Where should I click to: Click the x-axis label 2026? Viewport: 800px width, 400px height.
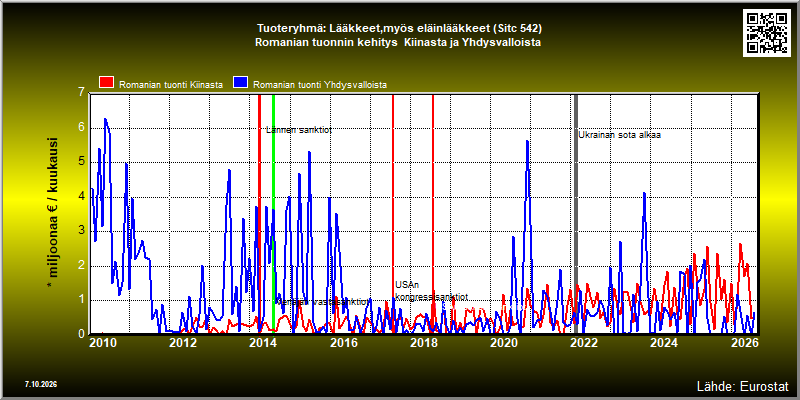(743, 342)
